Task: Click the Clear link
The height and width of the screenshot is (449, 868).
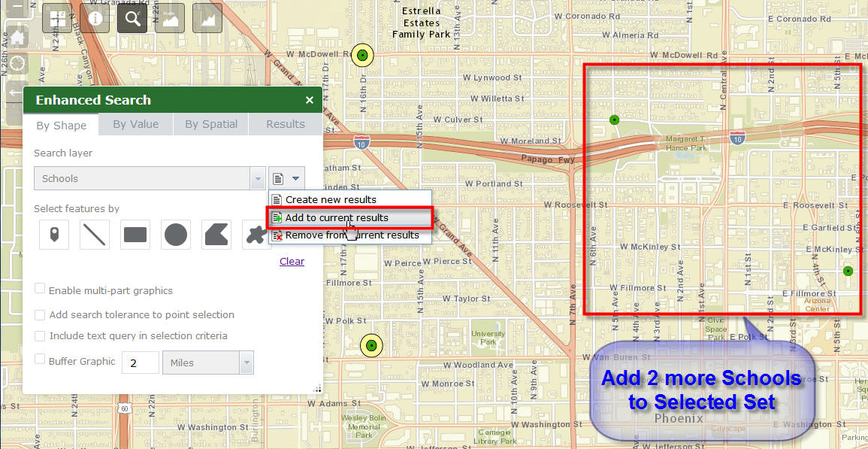Action: [x=292, y=261]
